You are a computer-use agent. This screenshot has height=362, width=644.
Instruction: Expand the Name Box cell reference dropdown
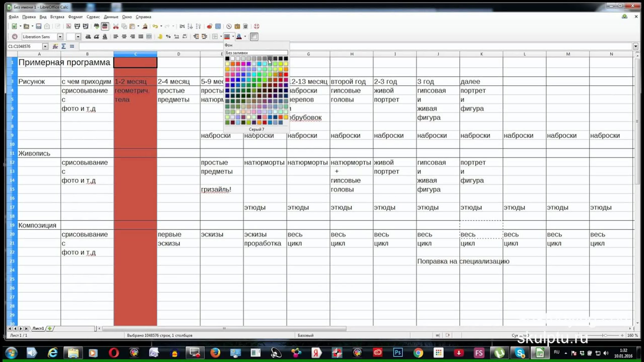(x=45, y=46)
